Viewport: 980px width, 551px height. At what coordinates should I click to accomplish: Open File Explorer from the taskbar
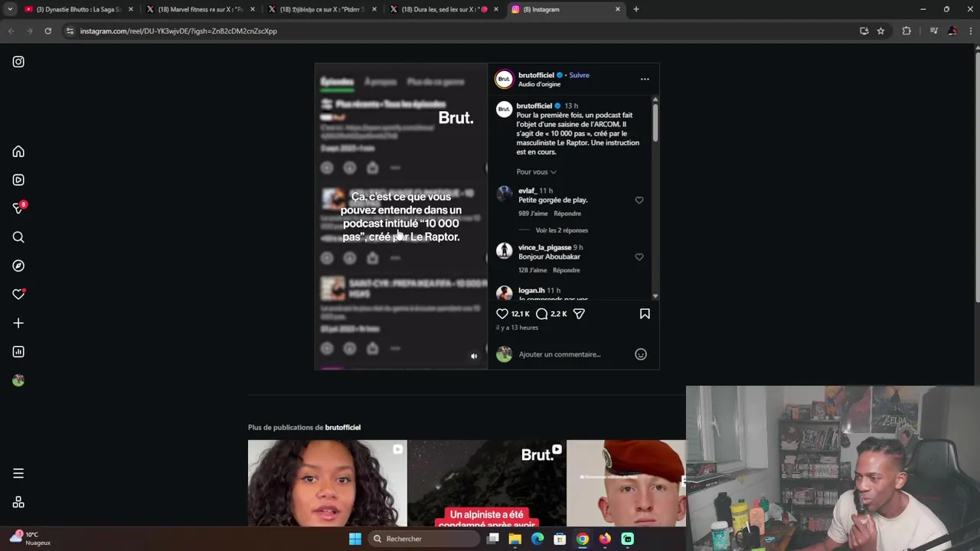click(515, 539)
